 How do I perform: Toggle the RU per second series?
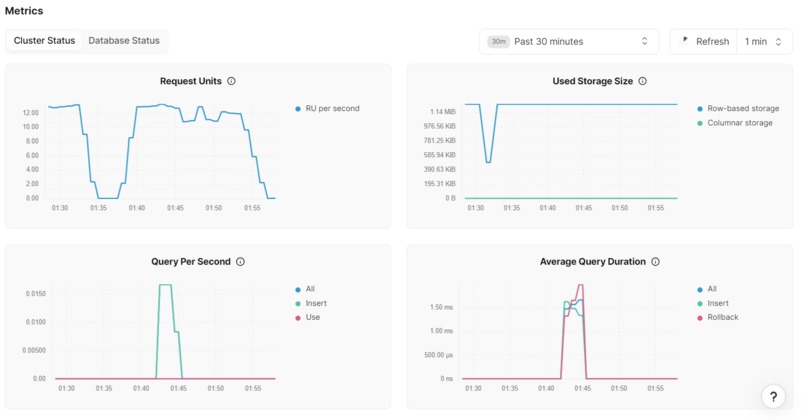pos(327,108)
